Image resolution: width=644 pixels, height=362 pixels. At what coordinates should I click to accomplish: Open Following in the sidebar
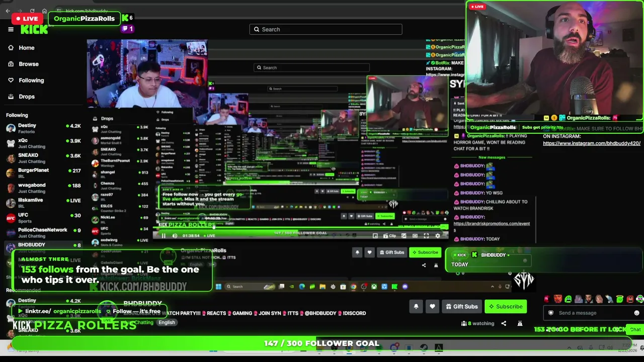26,80
